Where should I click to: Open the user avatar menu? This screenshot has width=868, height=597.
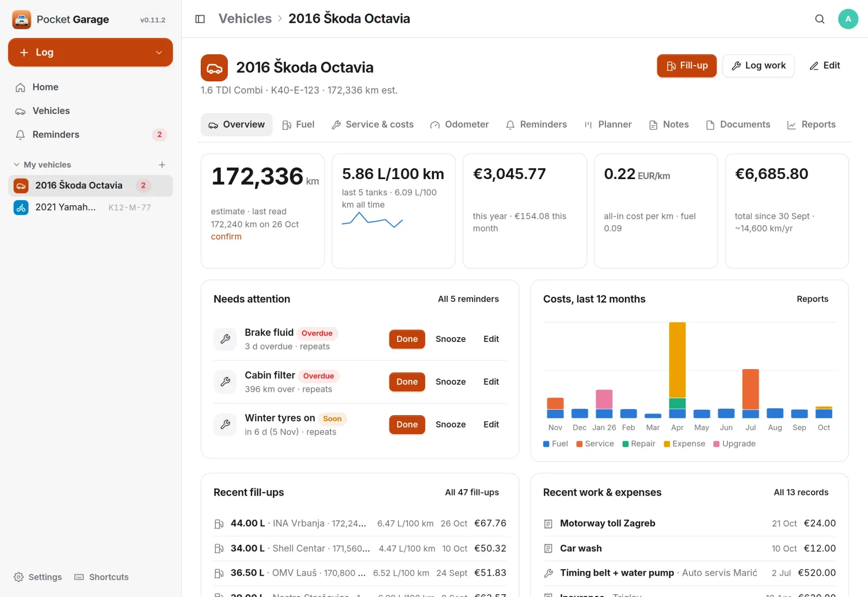pos(848,19)
